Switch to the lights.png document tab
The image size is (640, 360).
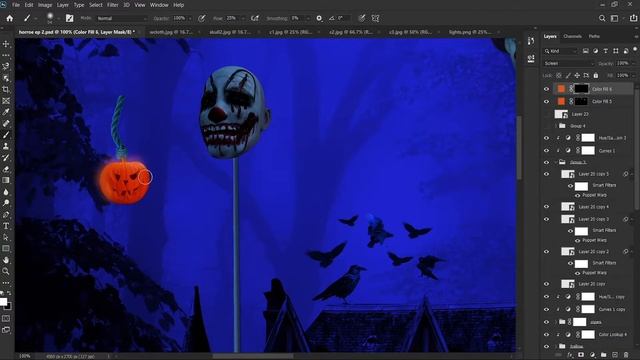pyautogui.click(x=469, y=32)
